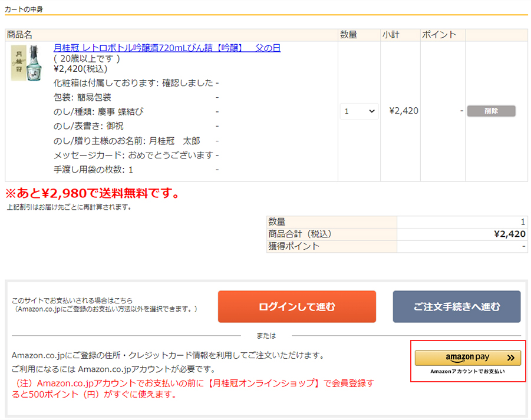This screenshot has height=420, width=531.
Task: Select the 商品名 column header
Action: point(19,35)
